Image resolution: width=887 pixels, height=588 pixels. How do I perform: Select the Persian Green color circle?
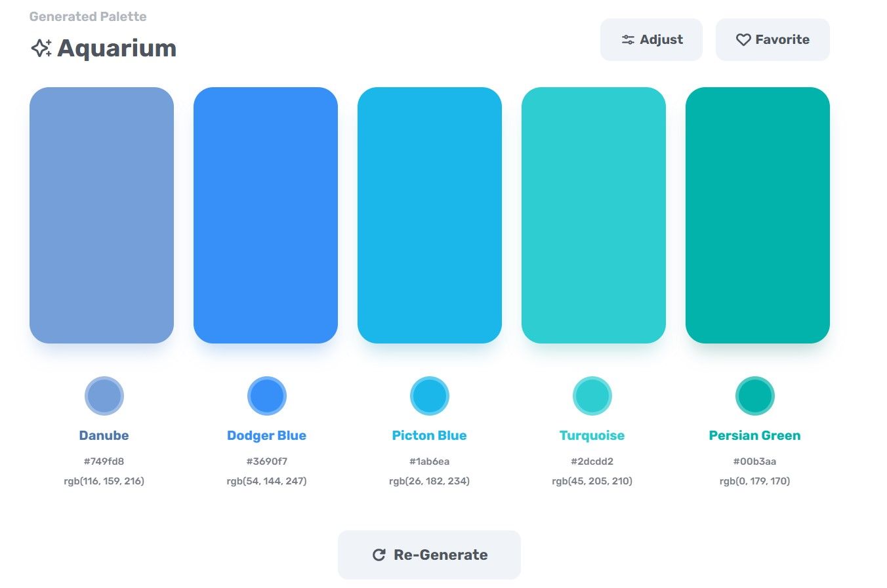click(755, 395)
